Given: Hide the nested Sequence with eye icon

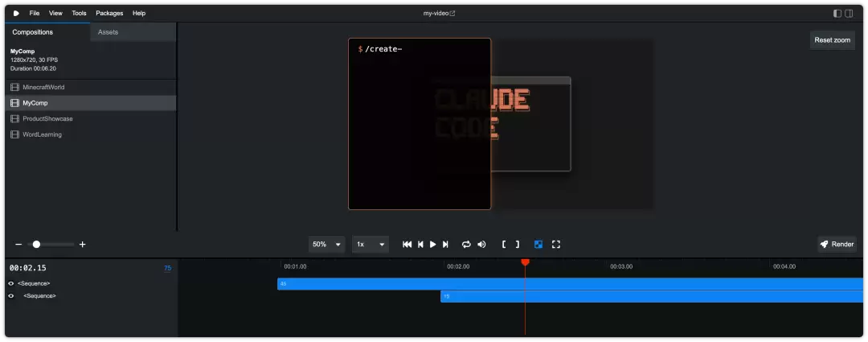Looking at the screenshot, I should [x=11, y=296].
